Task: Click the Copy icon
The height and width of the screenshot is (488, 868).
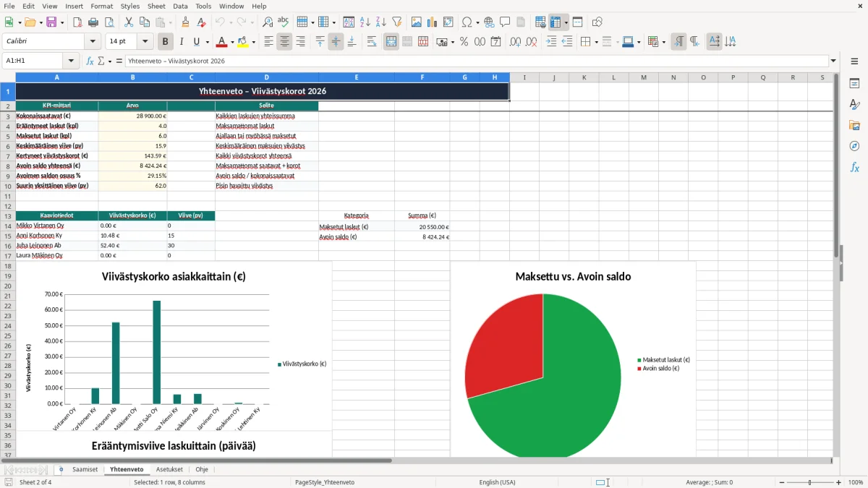Action: 145,22
